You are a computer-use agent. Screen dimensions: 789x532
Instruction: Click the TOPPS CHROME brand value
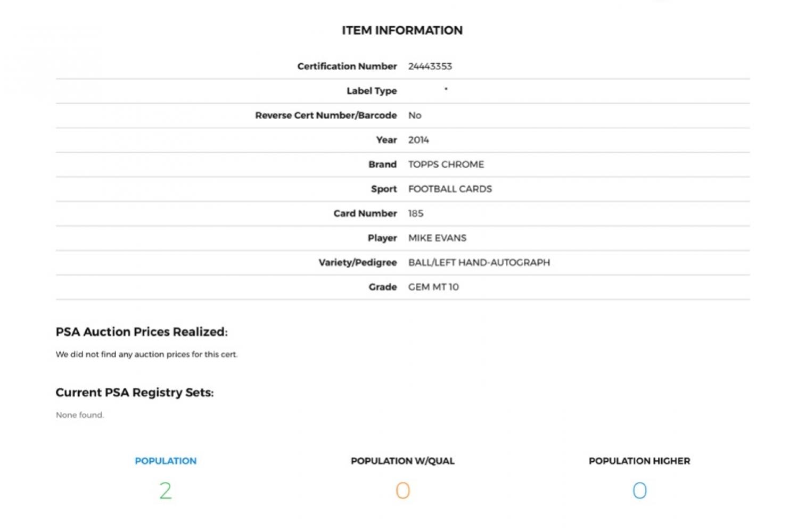tap(446, 164)
